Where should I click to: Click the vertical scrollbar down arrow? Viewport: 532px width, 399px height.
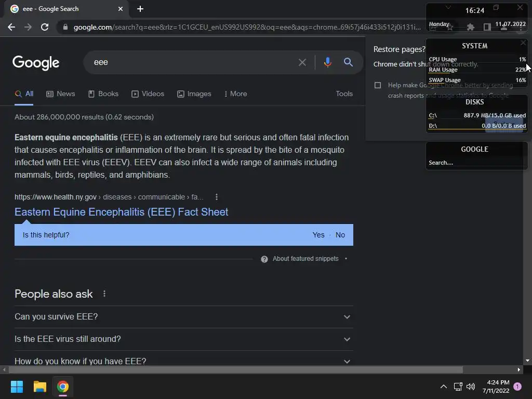527,361
